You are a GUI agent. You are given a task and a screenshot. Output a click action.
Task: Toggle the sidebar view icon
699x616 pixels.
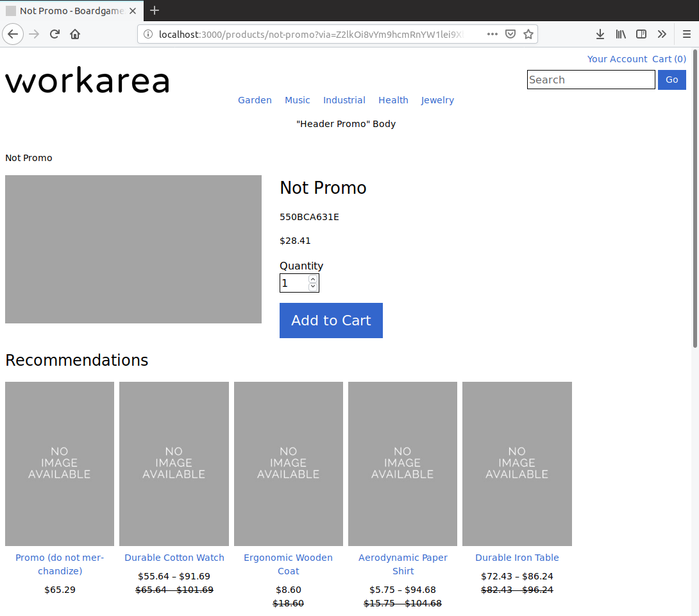[x=641, y=35]
